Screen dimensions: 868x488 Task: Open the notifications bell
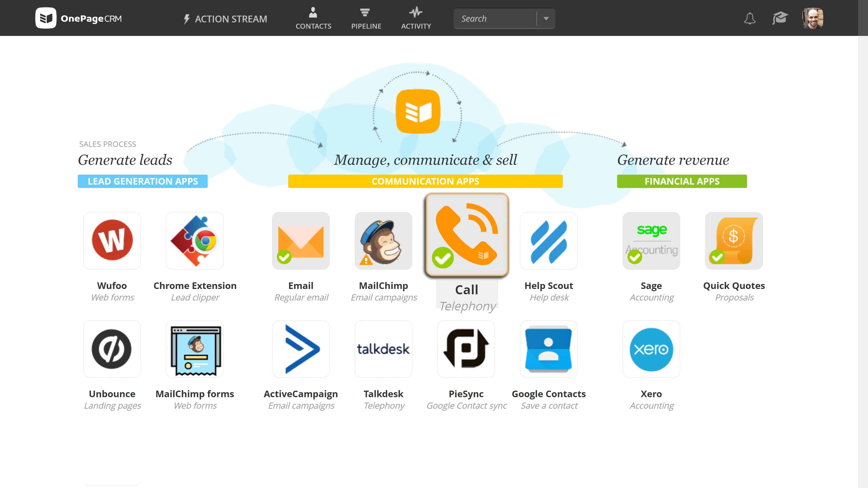(750, 18)
